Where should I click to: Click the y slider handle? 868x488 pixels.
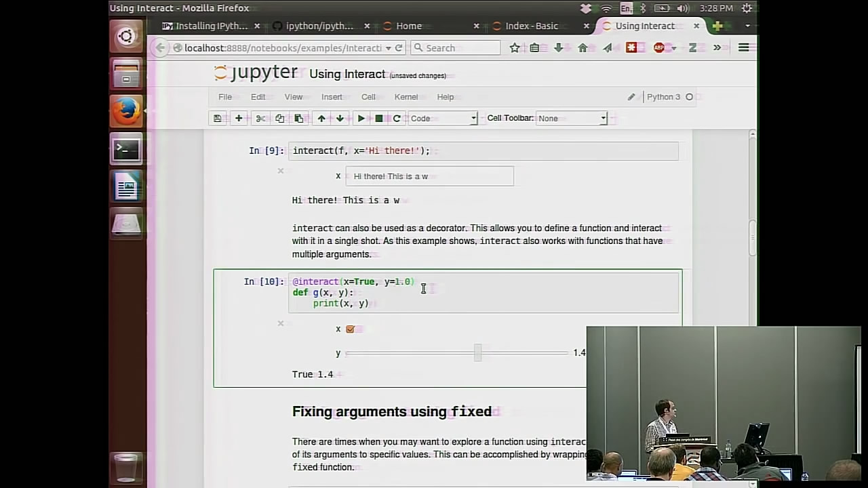point(477,352)
